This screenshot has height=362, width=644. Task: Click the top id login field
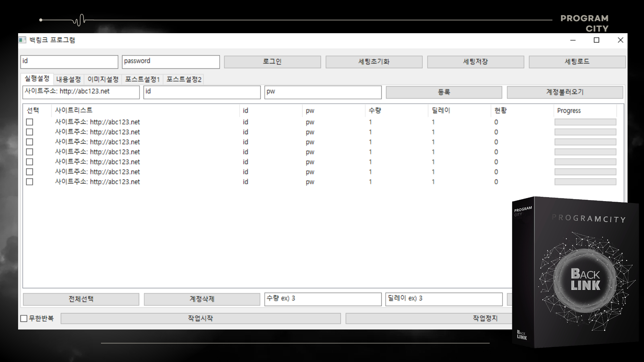click(x=69, y=62)
